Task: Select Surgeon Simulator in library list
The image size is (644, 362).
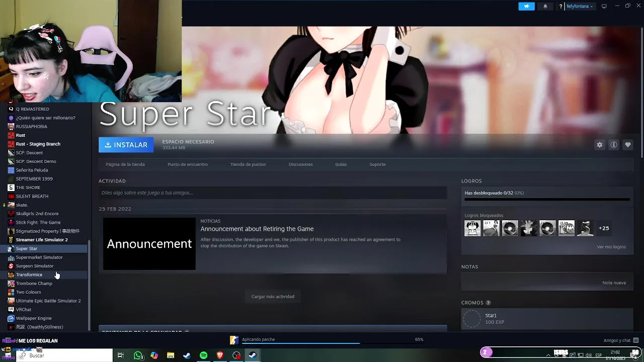Action: point(34,266)
